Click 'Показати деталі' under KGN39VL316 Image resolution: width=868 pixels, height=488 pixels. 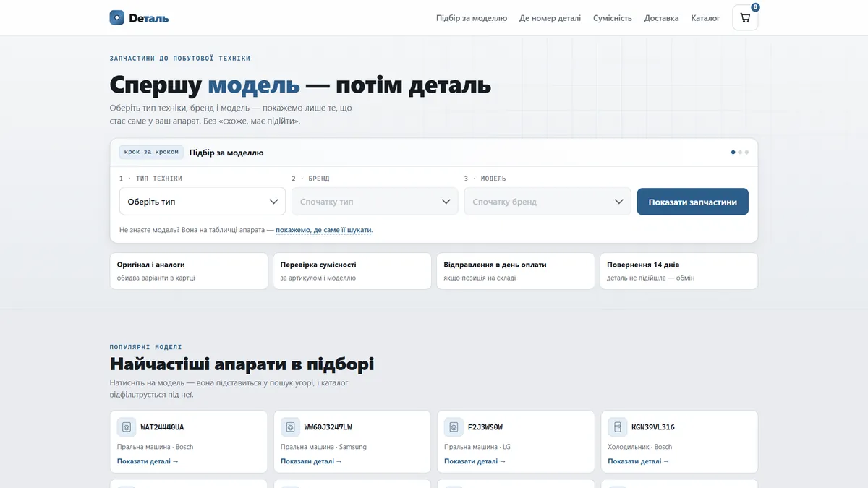(x=638, y=461)
